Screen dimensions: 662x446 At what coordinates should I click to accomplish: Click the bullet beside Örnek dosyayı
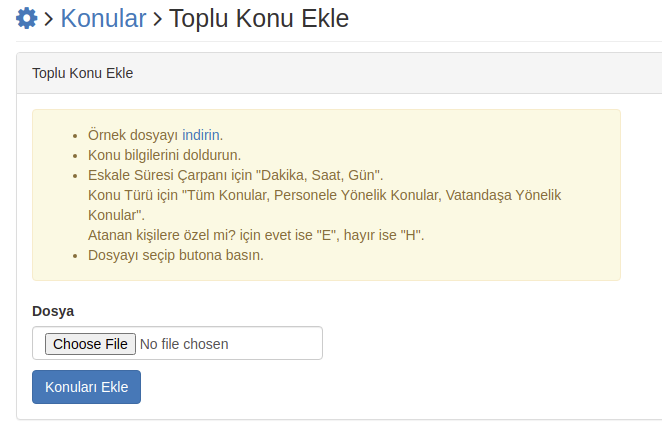click(x=75, y=136)
